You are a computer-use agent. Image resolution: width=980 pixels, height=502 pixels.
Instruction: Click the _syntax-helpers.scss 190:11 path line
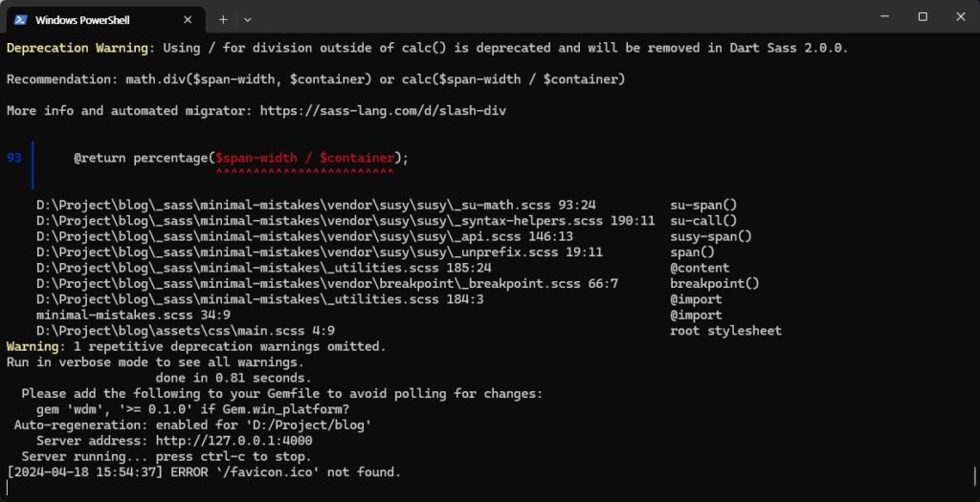(x=345, y=221)
